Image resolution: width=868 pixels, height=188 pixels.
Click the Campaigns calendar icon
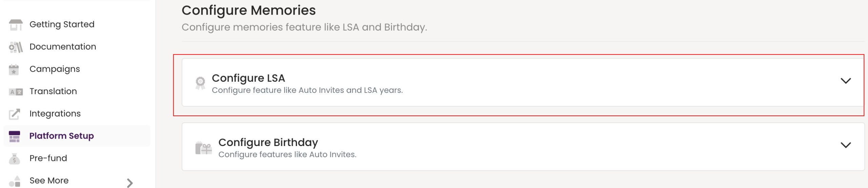click(x=14, y=69)
